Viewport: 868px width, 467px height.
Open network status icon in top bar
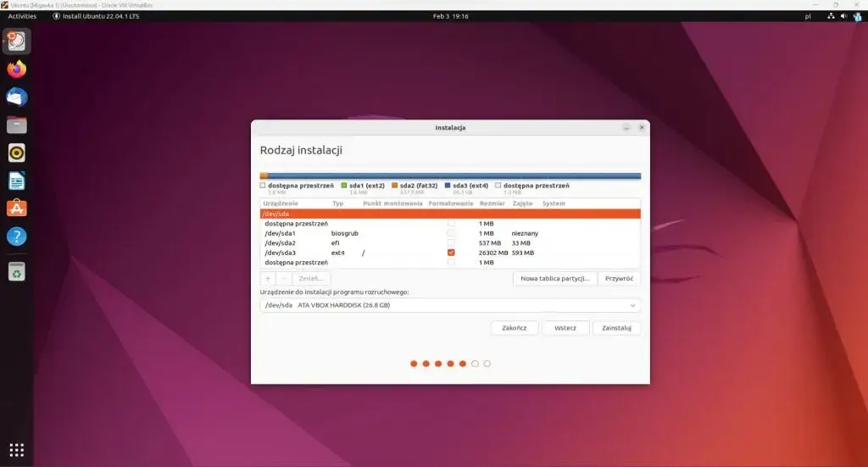[831, 16]
